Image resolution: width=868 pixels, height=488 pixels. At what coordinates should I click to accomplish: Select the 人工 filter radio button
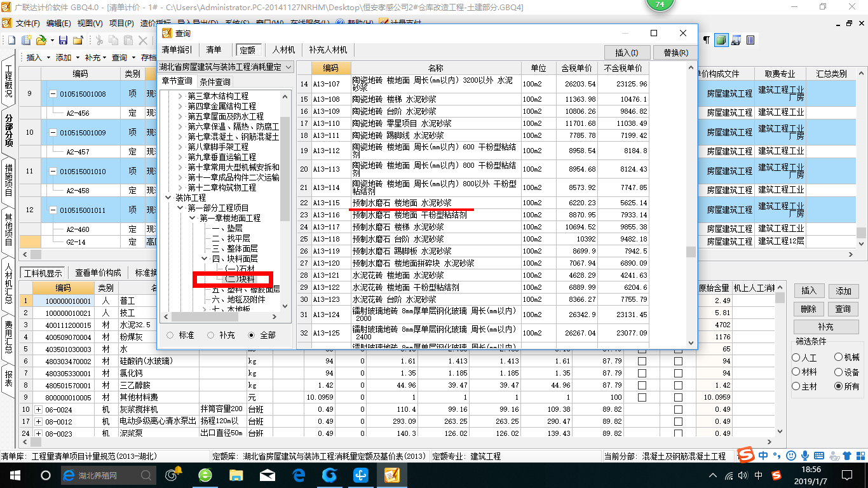(796, 358)
